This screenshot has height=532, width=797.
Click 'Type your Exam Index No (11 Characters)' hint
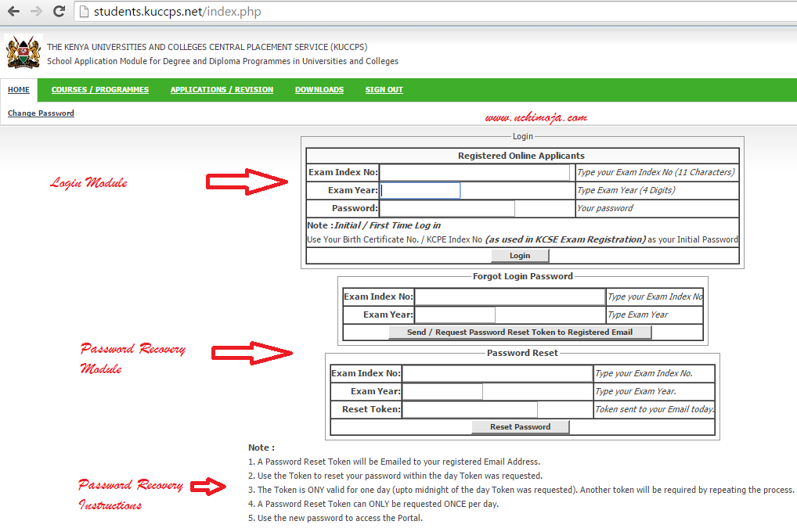[x=656, y=172]
